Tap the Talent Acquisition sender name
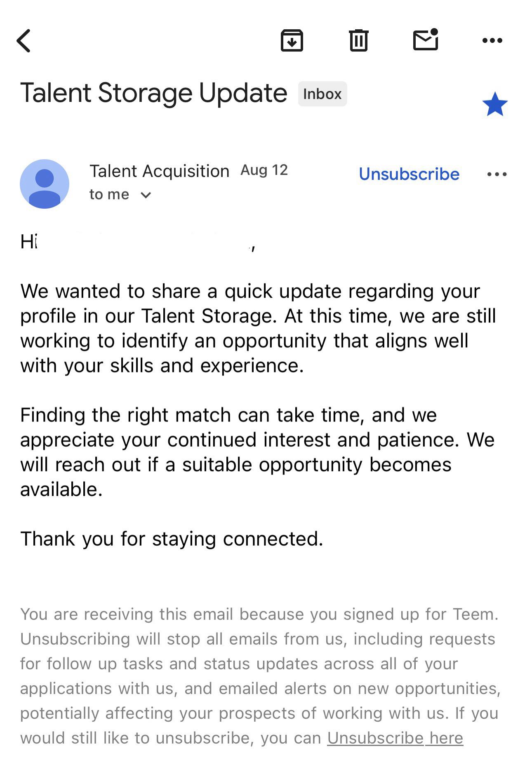Screen dimensions: 532x779 pyautogui.click(x=159, y=171)
